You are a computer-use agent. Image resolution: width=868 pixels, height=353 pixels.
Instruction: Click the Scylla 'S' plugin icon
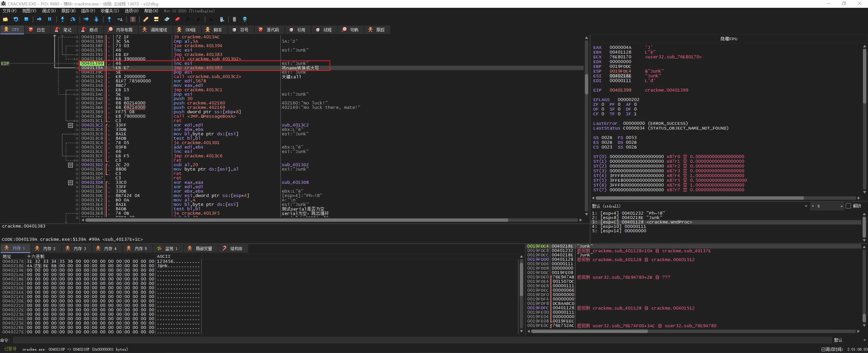133,19
